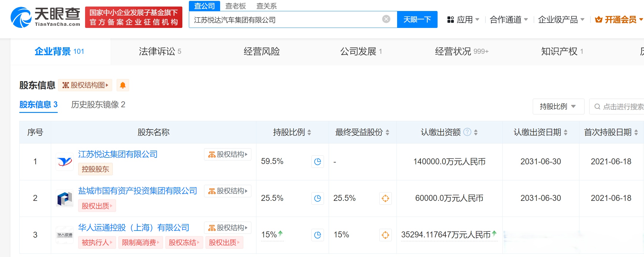
Task: Click the 限制高消费 tag
Action: pyautogui.click(x=140, y=242)
